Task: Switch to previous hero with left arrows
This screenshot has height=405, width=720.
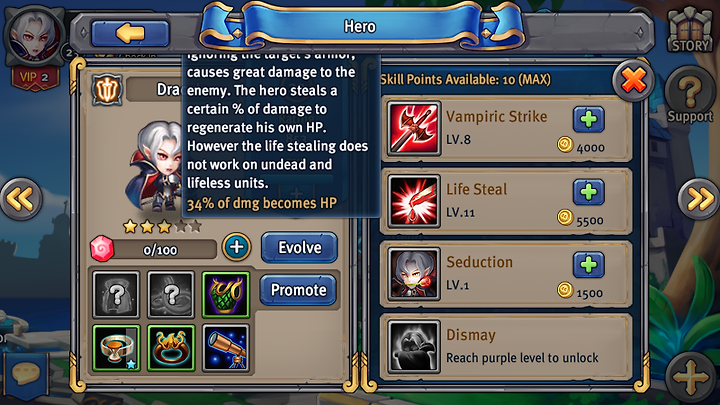Action: (20, 199)
